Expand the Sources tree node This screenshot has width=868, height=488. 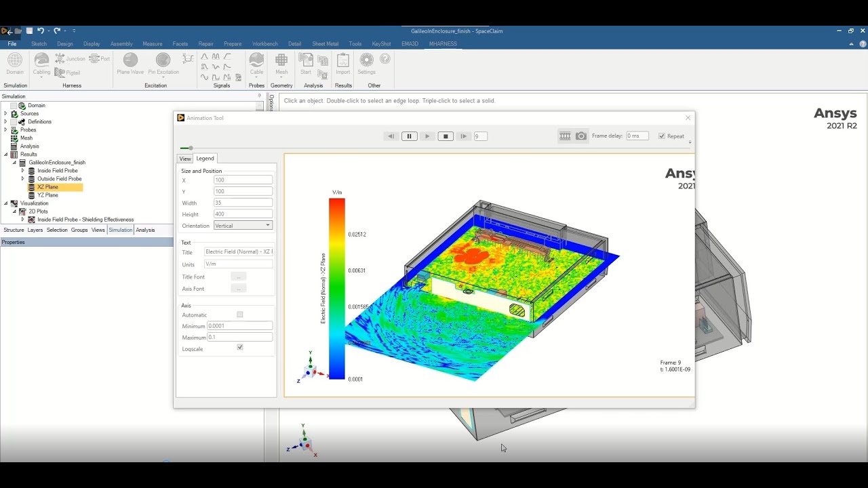point(5,114)
